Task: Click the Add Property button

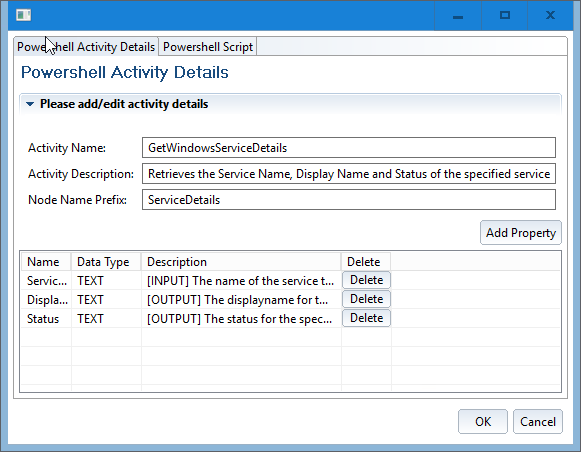Action: tap(521, 233)
